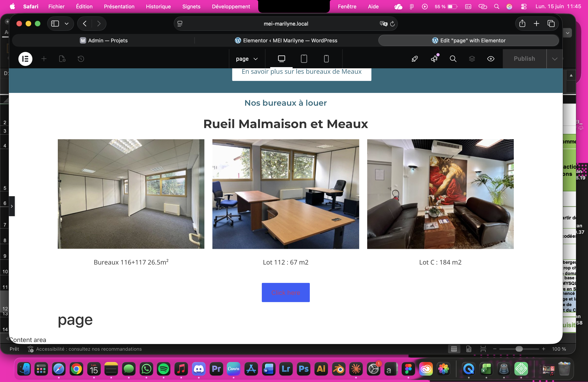Viewport: 588px width, 382px height.
Task: Switch to tablet responsive view
Action: (x=304, y=59)
